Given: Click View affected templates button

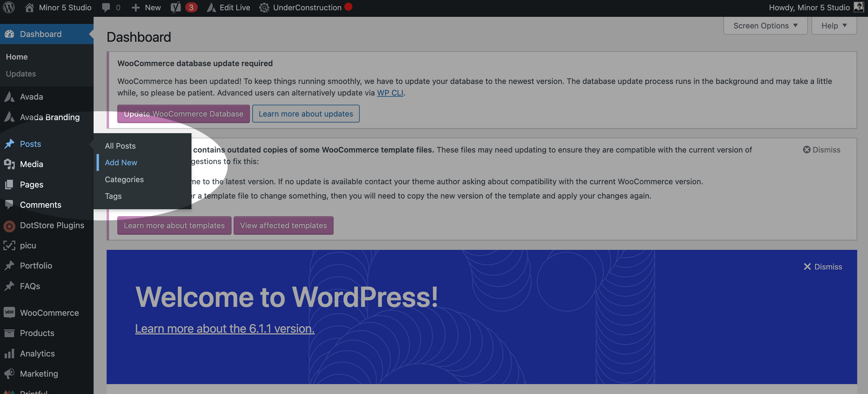Looking at the screenshot, I should tap(283, 225).
